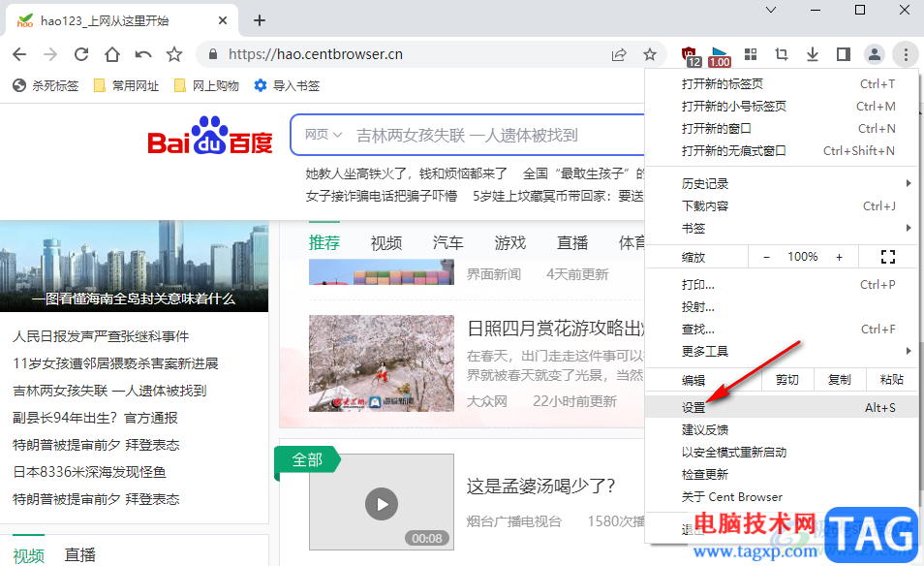This screenshot has height=566, width=924.
Task: Expand the 历史记录 submenu
Action: (x=782, y=183)
